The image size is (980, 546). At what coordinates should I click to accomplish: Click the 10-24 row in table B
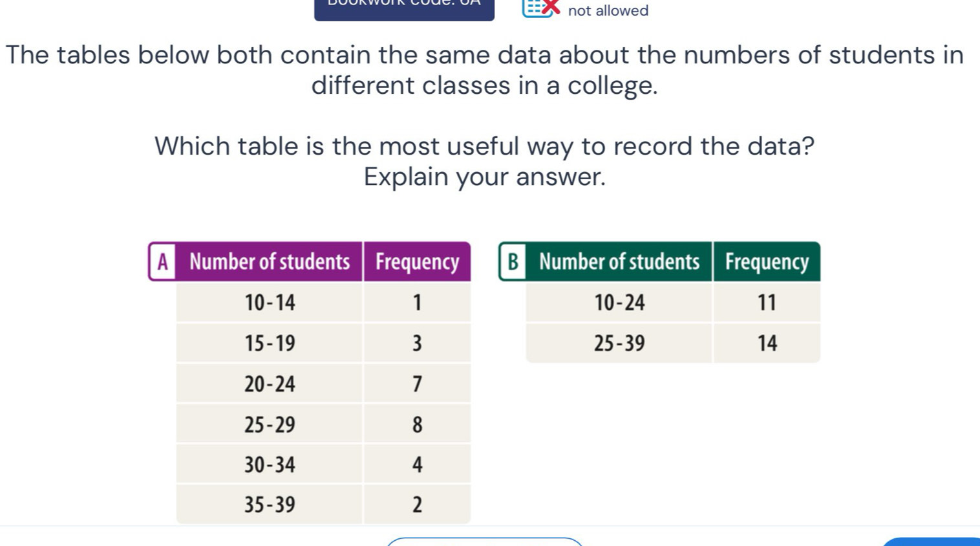[x=619, y=302]
